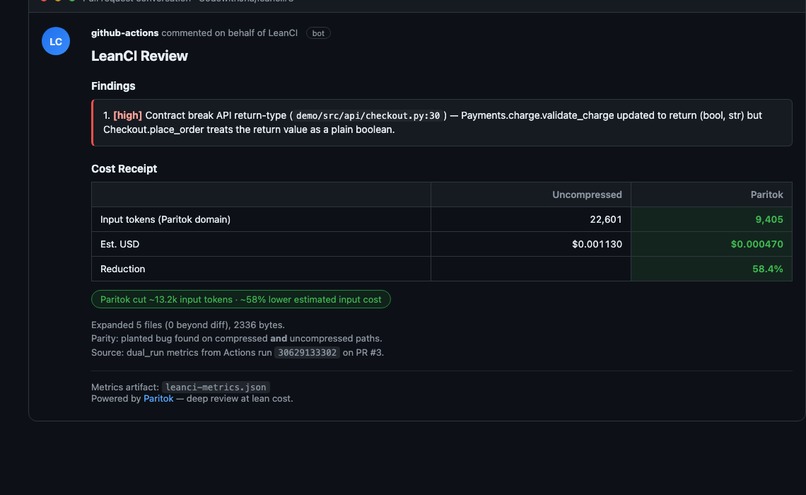This screenshot has height=495, width=806.
Task: Click the demo/src/api/checkout.py:30 code path
Action: point(368,116)
